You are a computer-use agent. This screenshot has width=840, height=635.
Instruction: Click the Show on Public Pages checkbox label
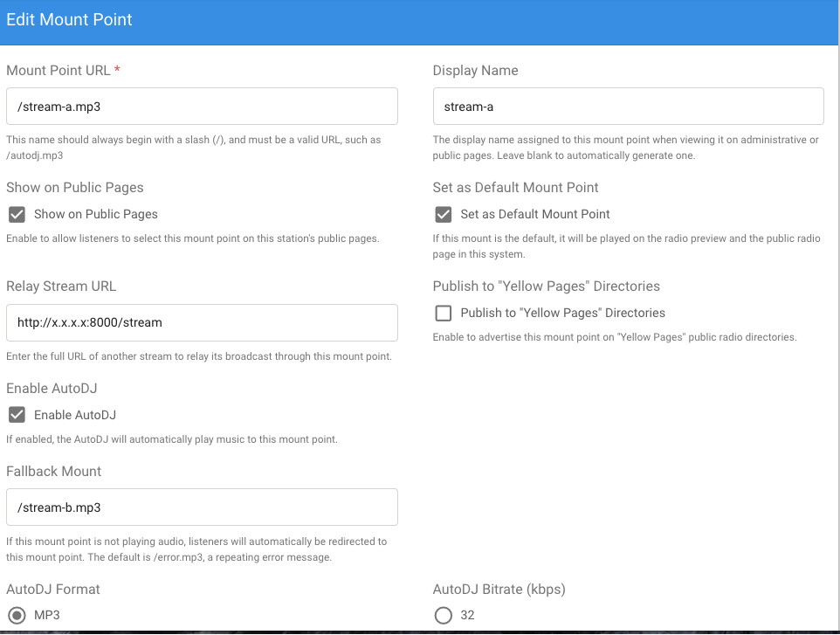pyautogui.click(x=96, y=214)
